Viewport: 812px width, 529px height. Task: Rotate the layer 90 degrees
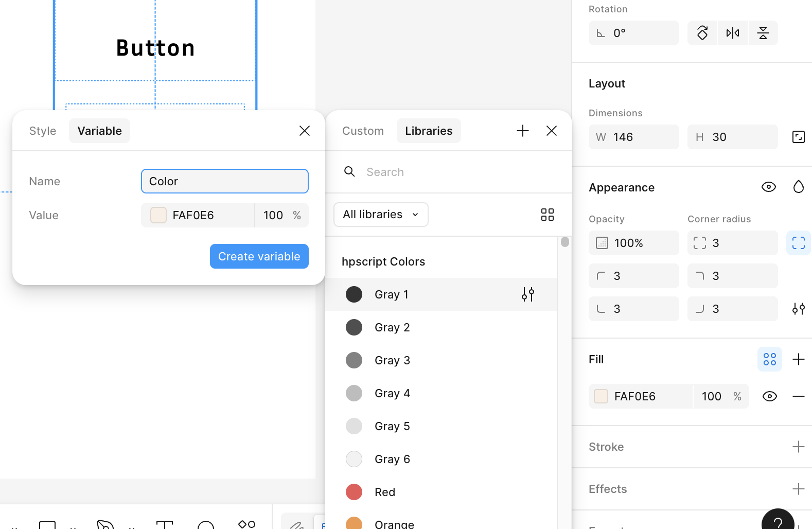[702, 33]
